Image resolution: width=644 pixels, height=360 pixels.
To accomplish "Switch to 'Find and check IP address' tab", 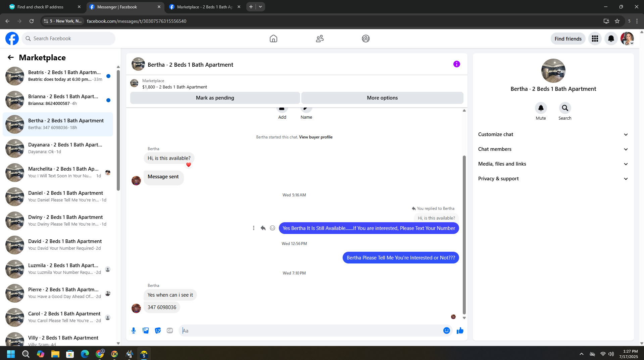I will click(x=45, y=7).
